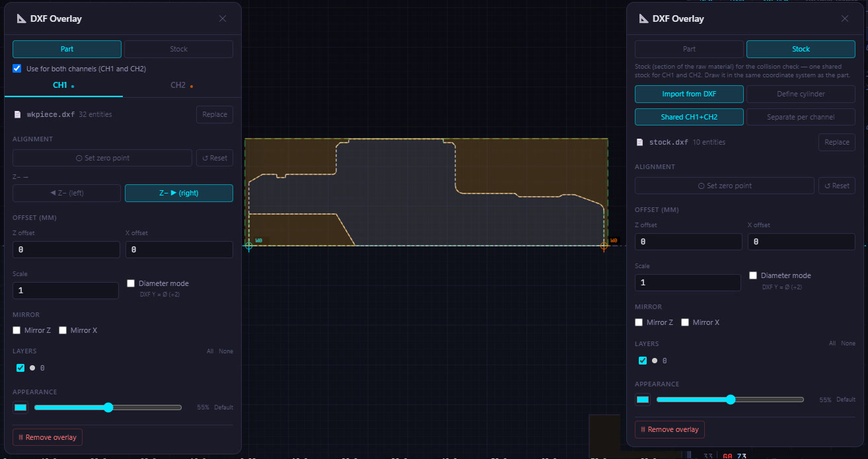
Task: Remove overlay in right panel
Action: point(670,429)
